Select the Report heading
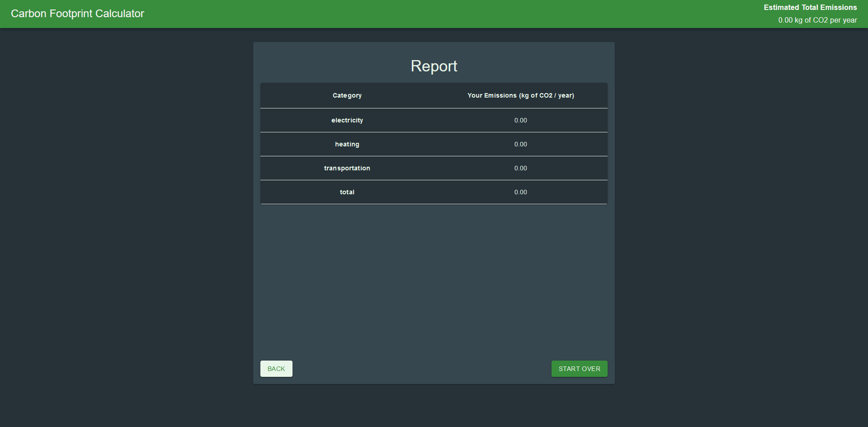Viewport: 868px width, 427px height. (434, 66)
